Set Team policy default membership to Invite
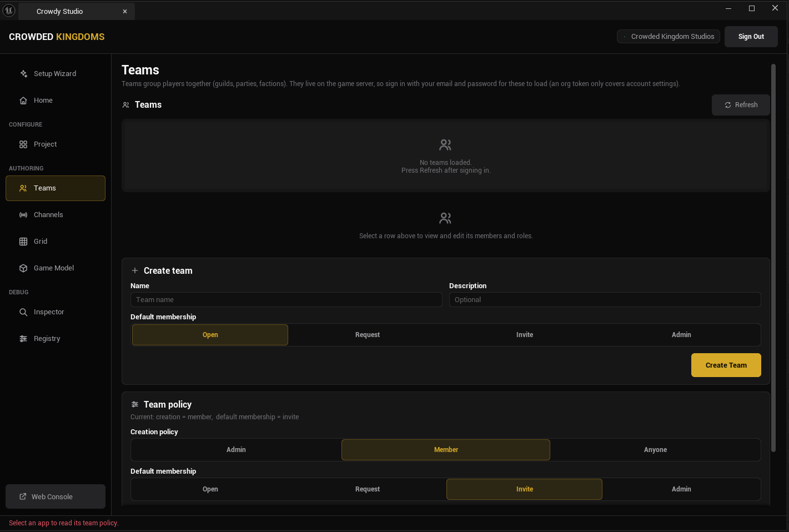 524,489
